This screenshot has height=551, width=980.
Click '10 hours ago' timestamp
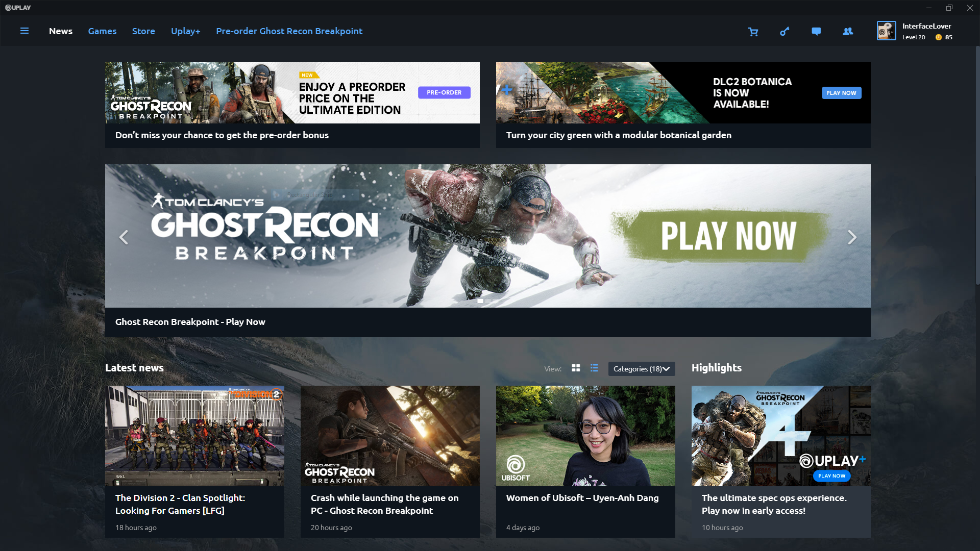click(x=722, y=528)
